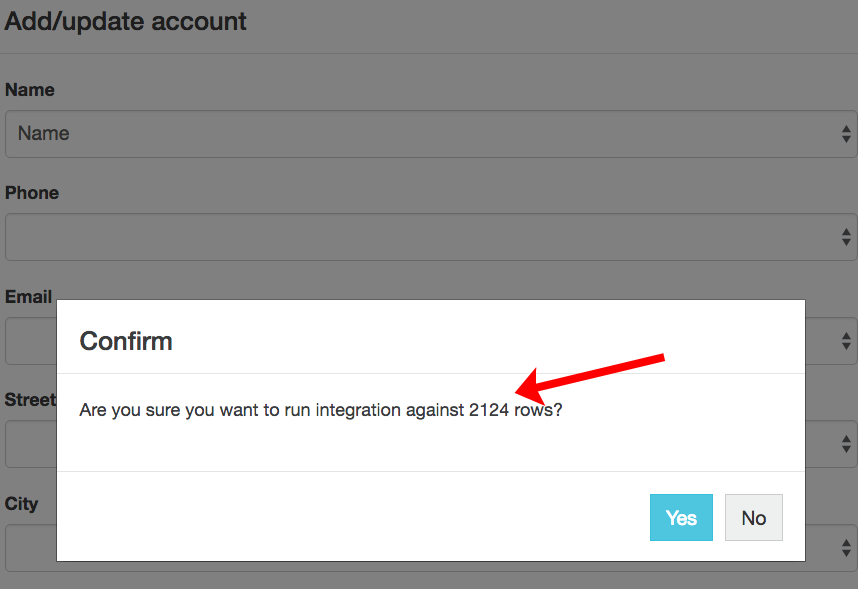Click the bold Name field label
The width and height of the screenshot is (858, 589).
[30, 90]
